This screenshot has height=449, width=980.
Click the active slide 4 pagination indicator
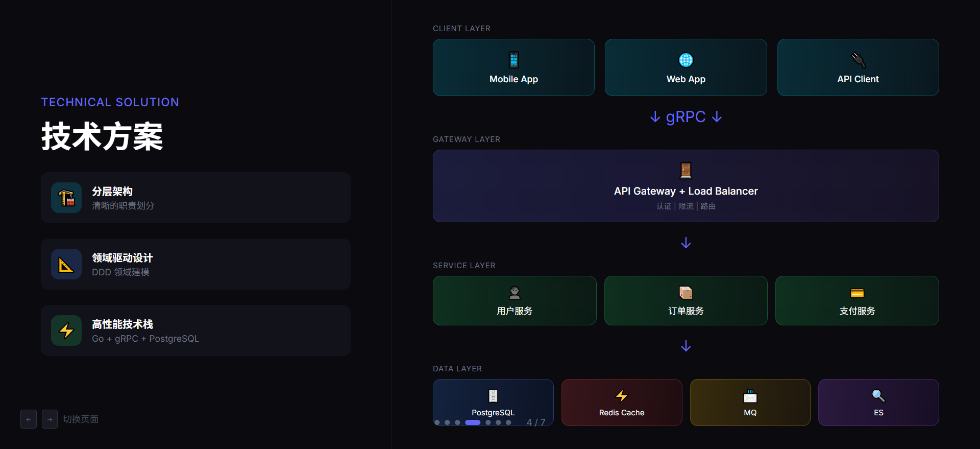[473, 422]
